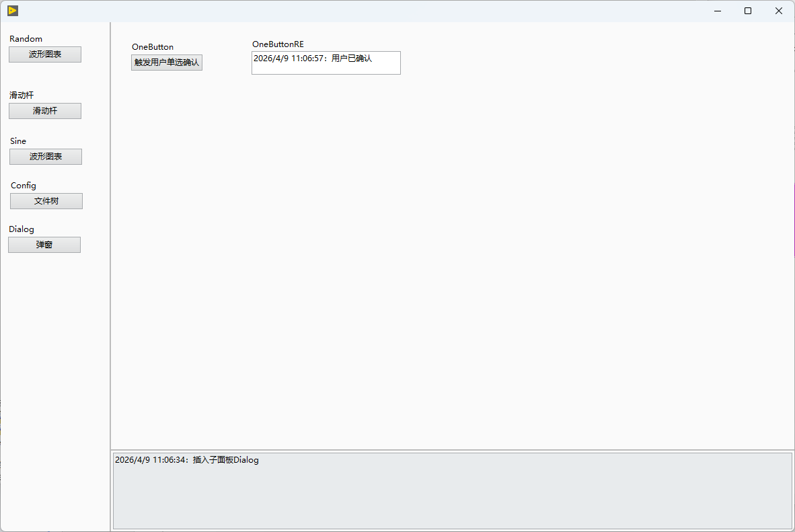Click the 滑动杆 button in sidebar
Screen dimensions: 795x532
(x=45, y=111)
